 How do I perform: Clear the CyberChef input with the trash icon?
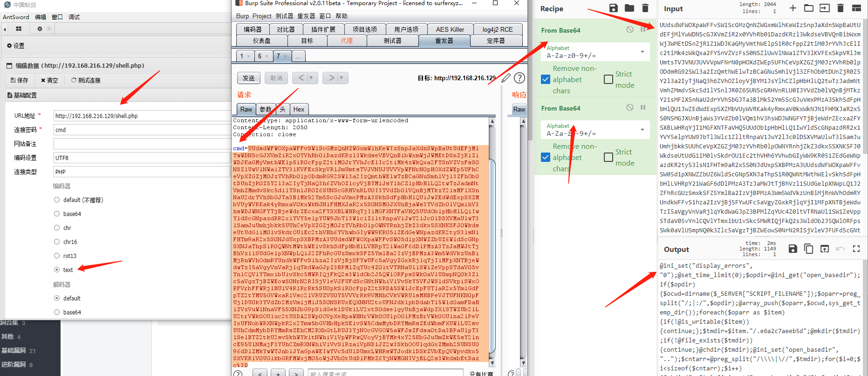(x=841, y=8)
